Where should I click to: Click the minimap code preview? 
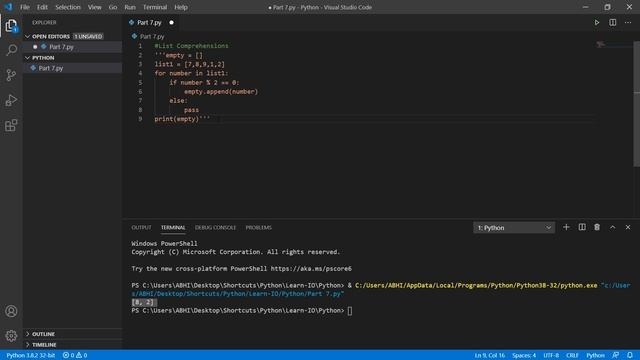[x=600, y=44]
